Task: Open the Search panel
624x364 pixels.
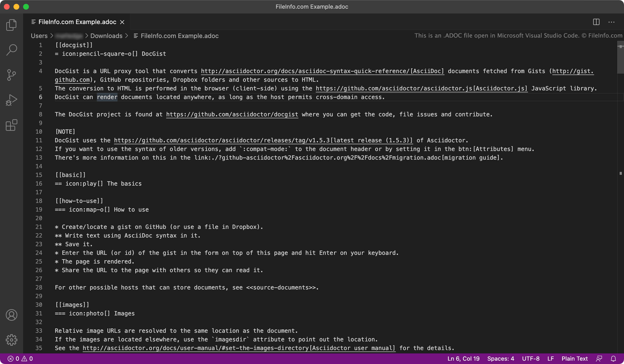Action: click(11, 50)
